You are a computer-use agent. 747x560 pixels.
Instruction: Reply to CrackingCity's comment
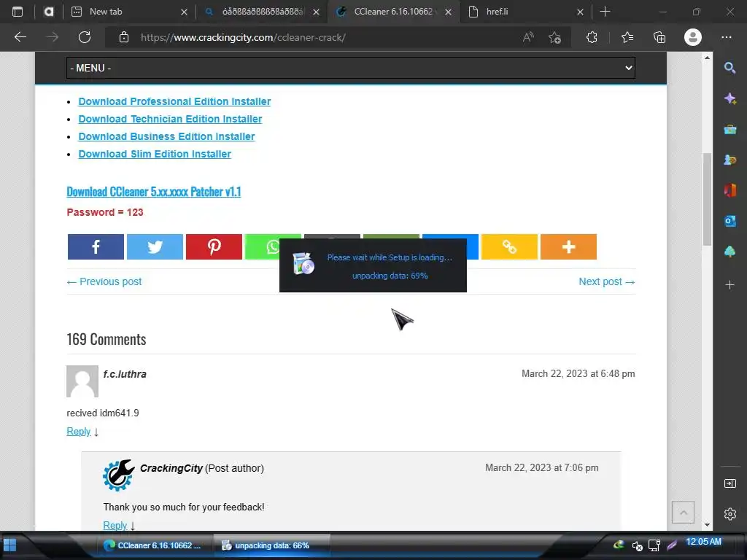[115, 525]
